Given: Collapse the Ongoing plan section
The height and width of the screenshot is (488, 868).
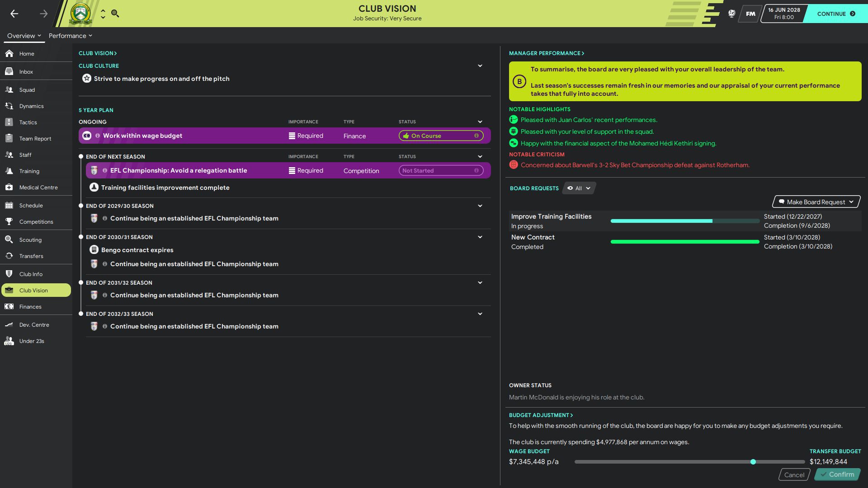Looking at the screenshot, I should point(480,122).
